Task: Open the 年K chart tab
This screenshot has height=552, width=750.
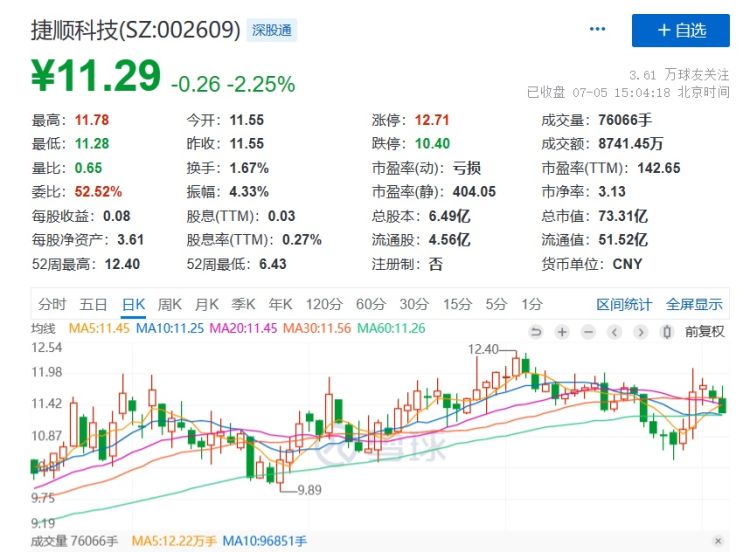Action: [x=280, y=304]
